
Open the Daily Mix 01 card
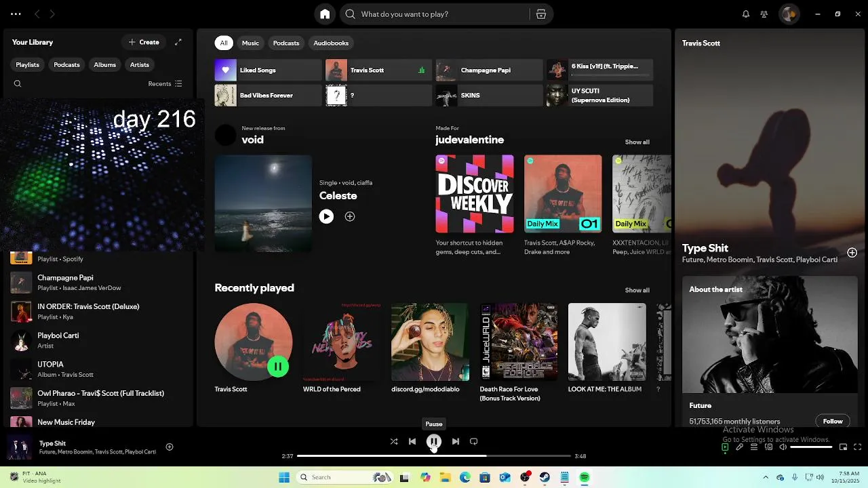pyautogui.click(x=563, y=205)
